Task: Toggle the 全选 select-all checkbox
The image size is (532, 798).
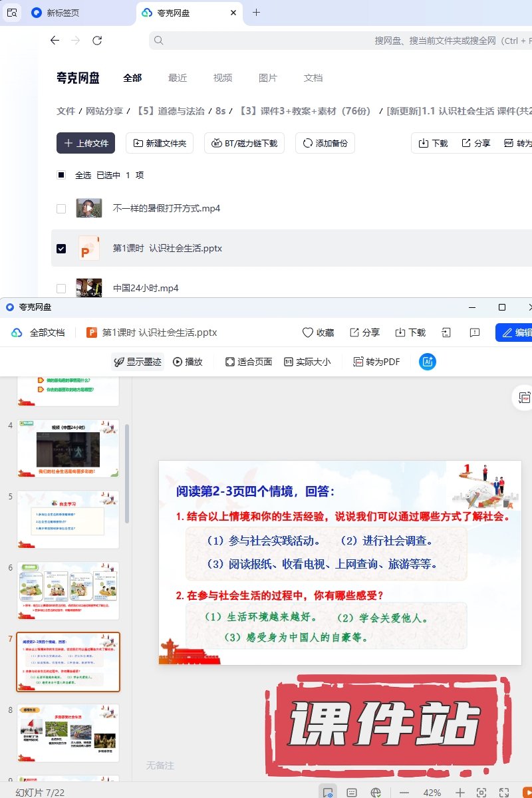Action: [x=61, y=175]
